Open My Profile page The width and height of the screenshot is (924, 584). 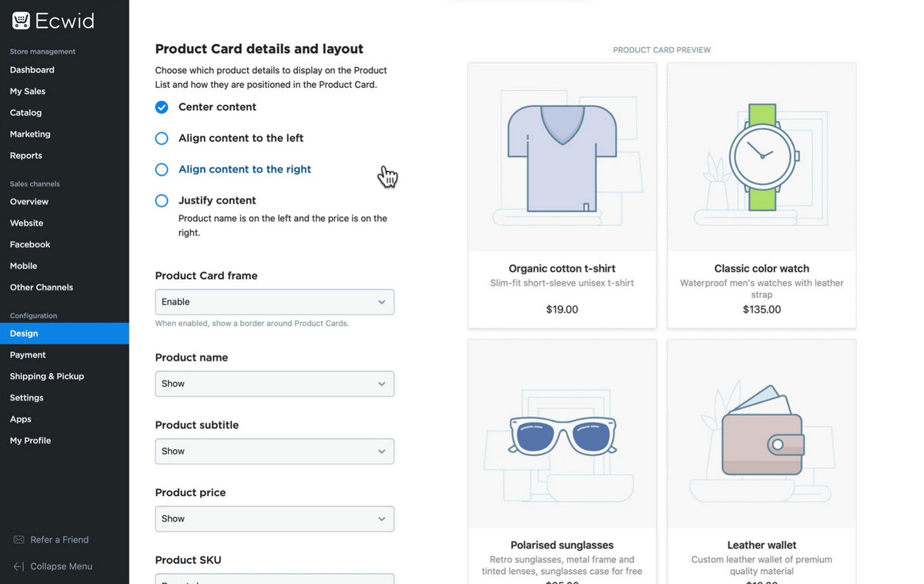31,441
